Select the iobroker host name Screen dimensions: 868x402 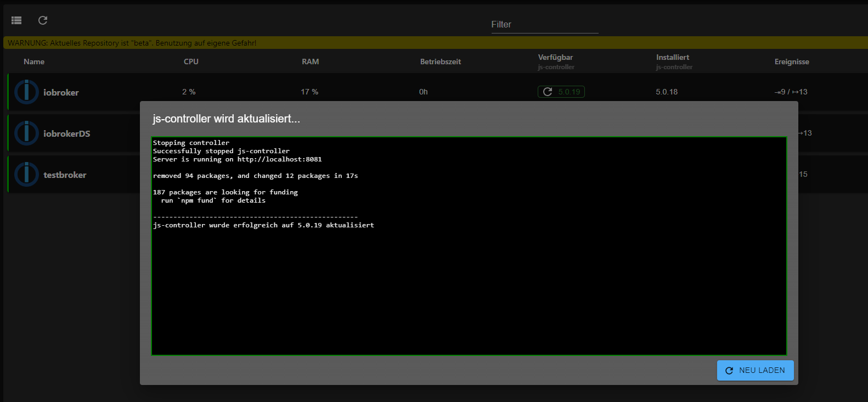click(61, 92)
